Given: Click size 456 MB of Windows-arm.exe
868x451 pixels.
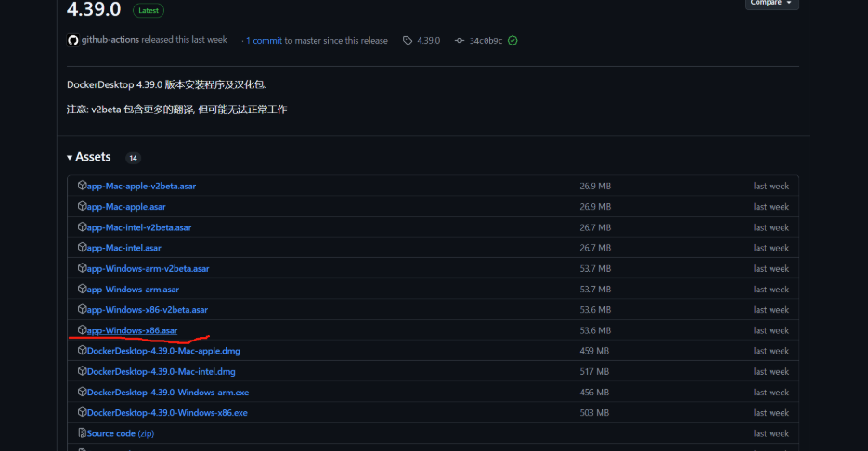Looking at the screenshot, I should 594,393.
